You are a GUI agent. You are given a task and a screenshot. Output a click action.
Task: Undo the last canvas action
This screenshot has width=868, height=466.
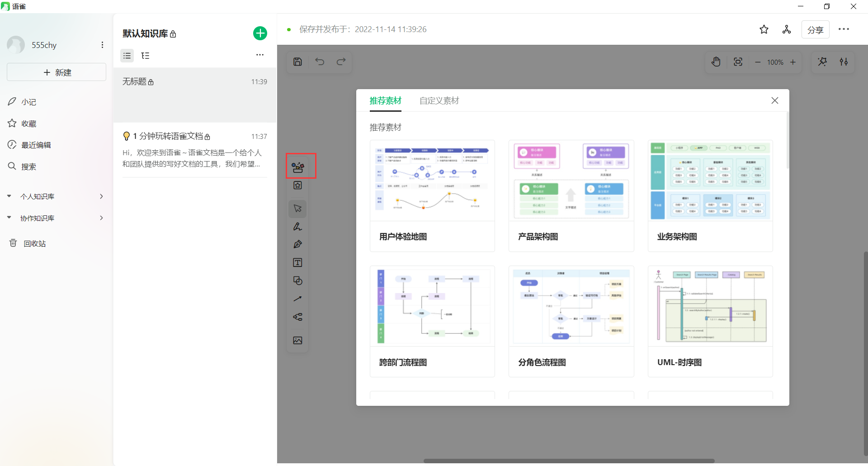click(320, 62)
